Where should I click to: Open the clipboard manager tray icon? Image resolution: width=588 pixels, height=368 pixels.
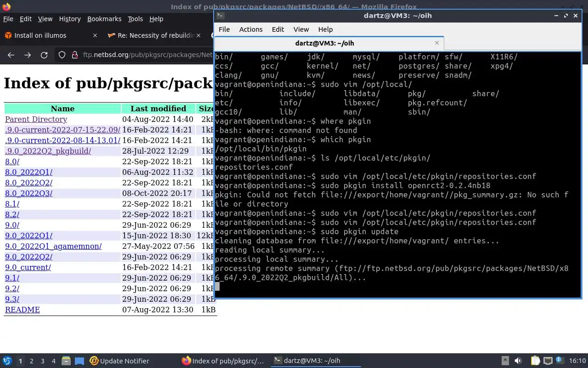[536, 361]
